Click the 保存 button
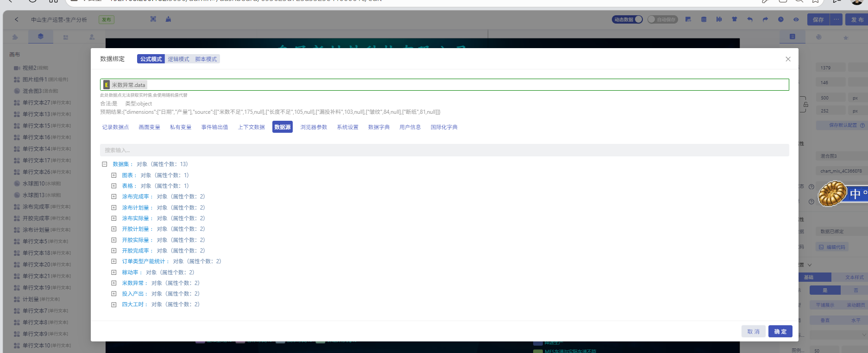The image size is (868, 353). (818, 19)
